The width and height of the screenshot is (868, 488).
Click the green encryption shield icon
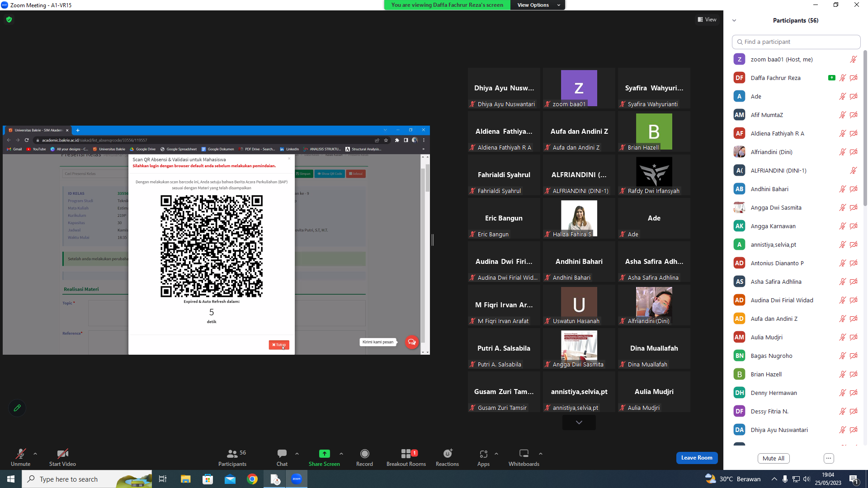point(9,19)
